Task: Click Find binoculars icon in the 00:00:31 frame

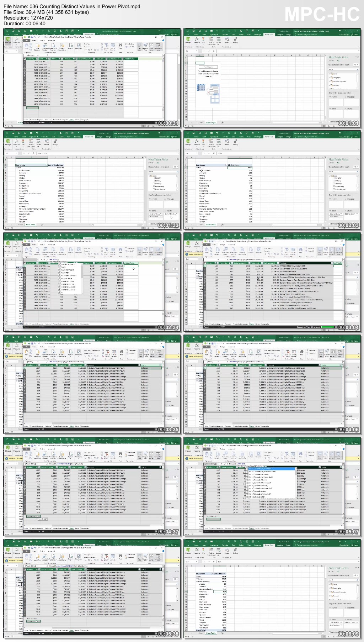Action: pyautogui.click(x=120, y=46)
